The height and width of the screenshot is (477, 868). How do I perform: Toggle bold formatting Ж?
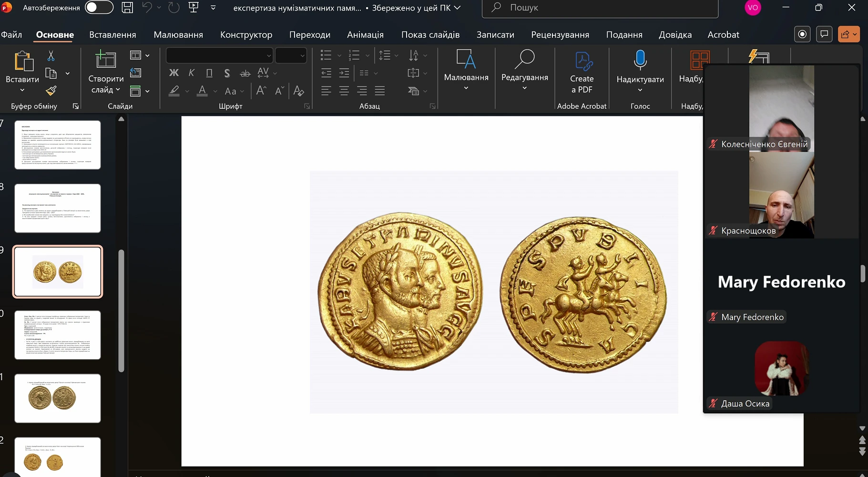pyautogui.click(x=174, y=73)
